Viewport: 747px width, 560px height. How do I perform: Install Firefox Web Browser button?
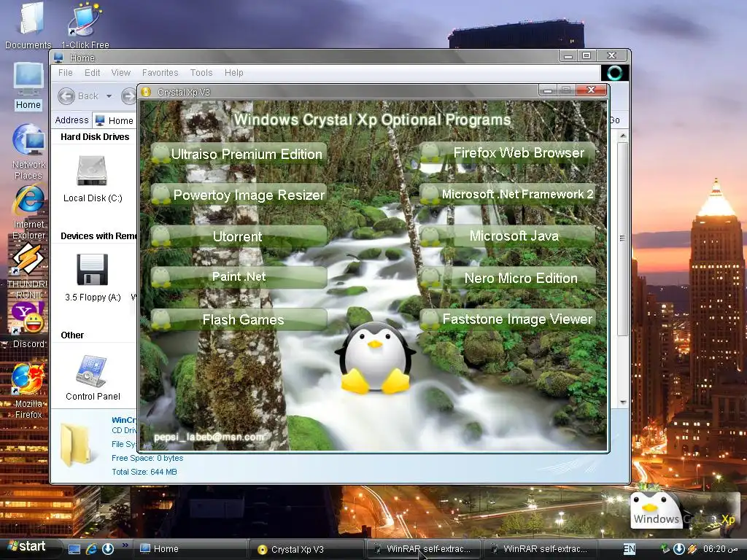click(508, 153)
